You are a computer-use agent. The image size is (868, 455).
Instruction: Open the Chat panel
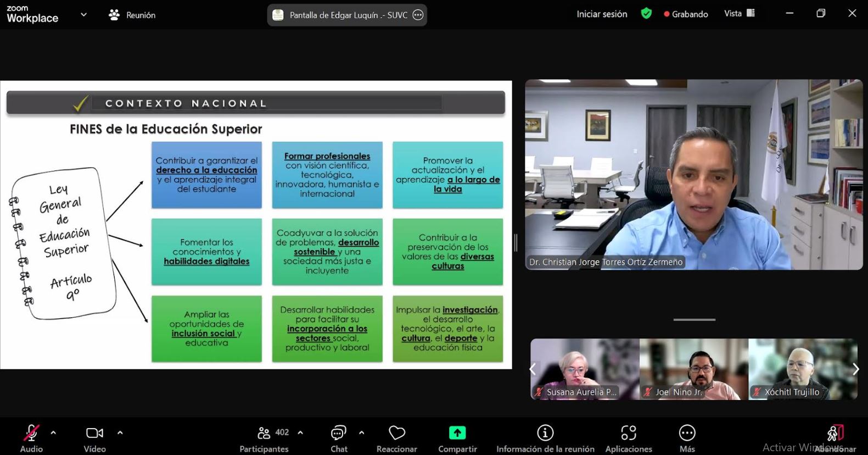point(339,434)
